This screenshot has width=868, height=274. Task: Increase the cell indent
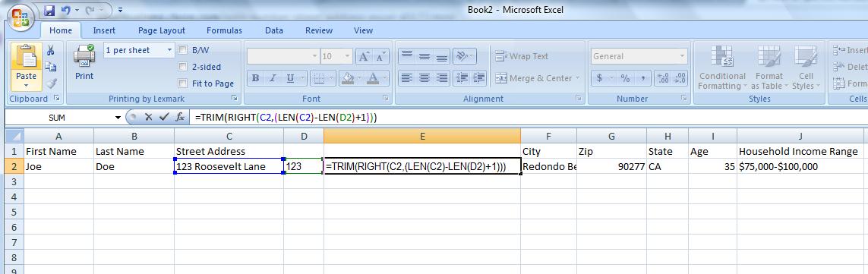pyautogui.click(x=479, y=79)
